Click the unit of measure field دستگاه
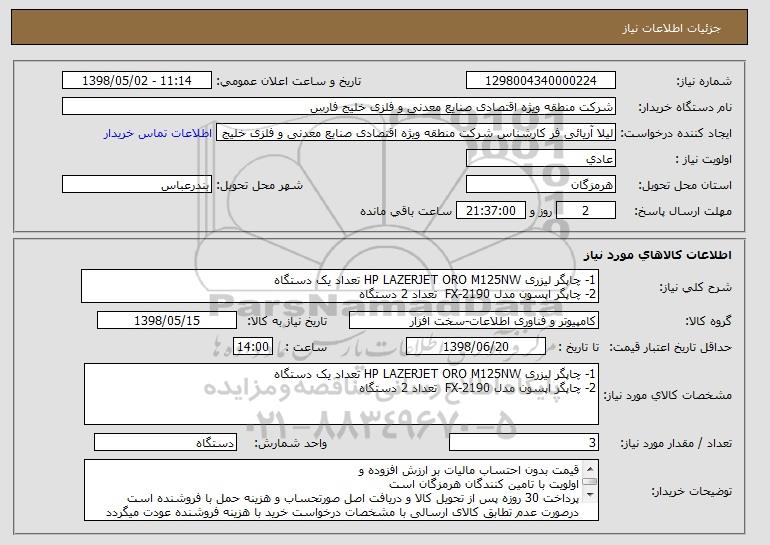The height and width of the screenshot is (545, 770). 165,442
